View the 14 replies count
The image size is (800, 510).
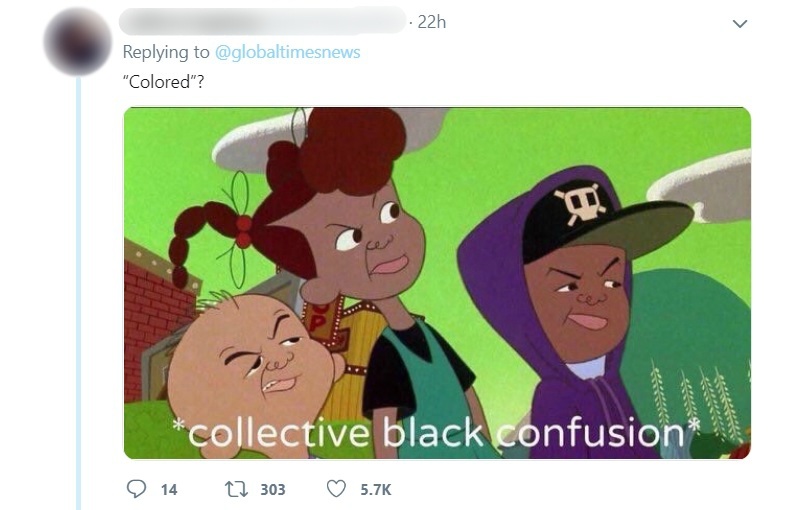click(169, 490)
